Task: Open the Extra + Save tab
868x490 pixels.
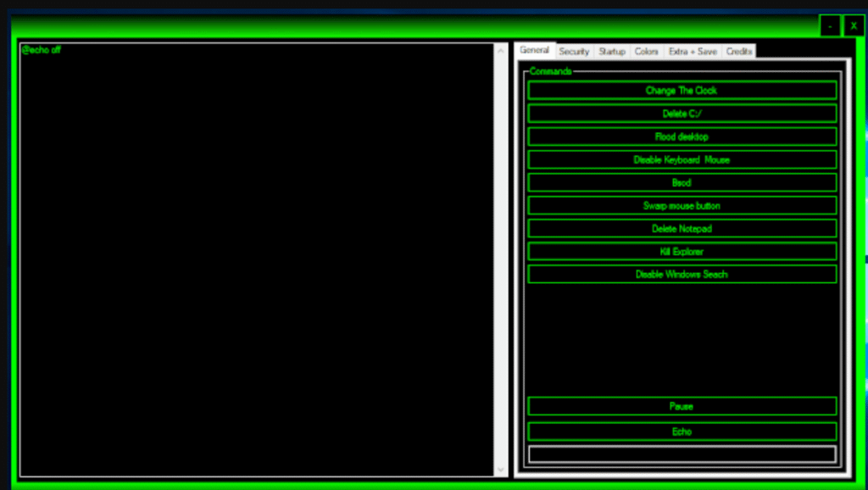Action: coord(692,51)
